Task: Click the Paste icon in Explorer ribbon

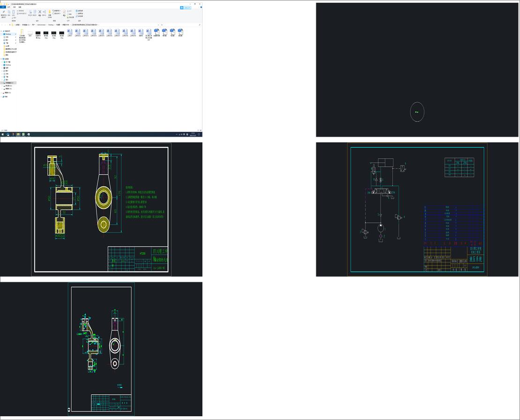Action: [13, 12]
